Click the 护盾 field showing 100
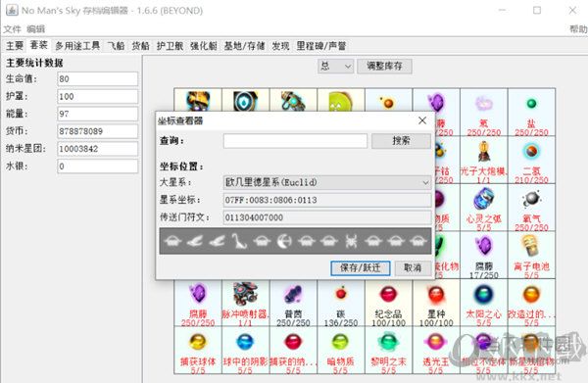 tap(97, 97)
